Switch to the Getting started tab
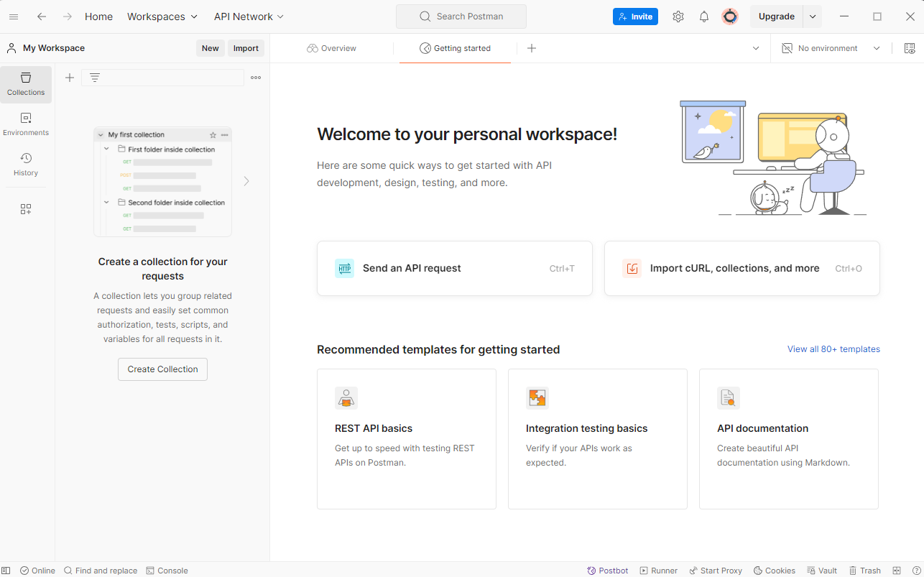The width and height of the screenshot is (924, 577). coord(455,48)
